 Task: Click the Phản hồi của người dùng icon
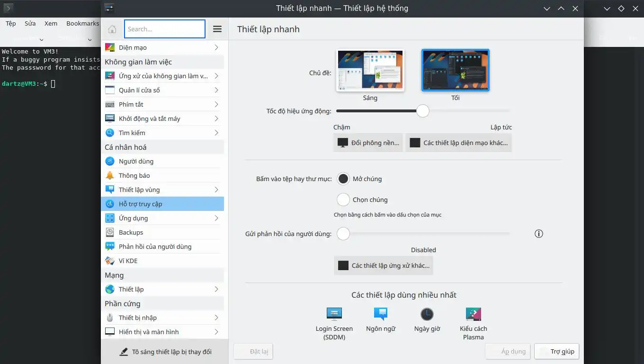coord(110,246)
